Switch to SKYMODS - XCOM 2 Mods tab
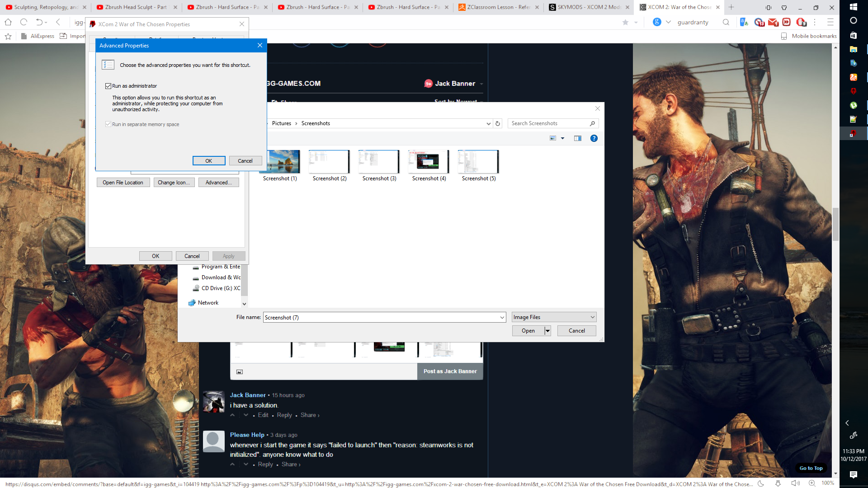This screenshot has width=868, height=488. [589, 7]
